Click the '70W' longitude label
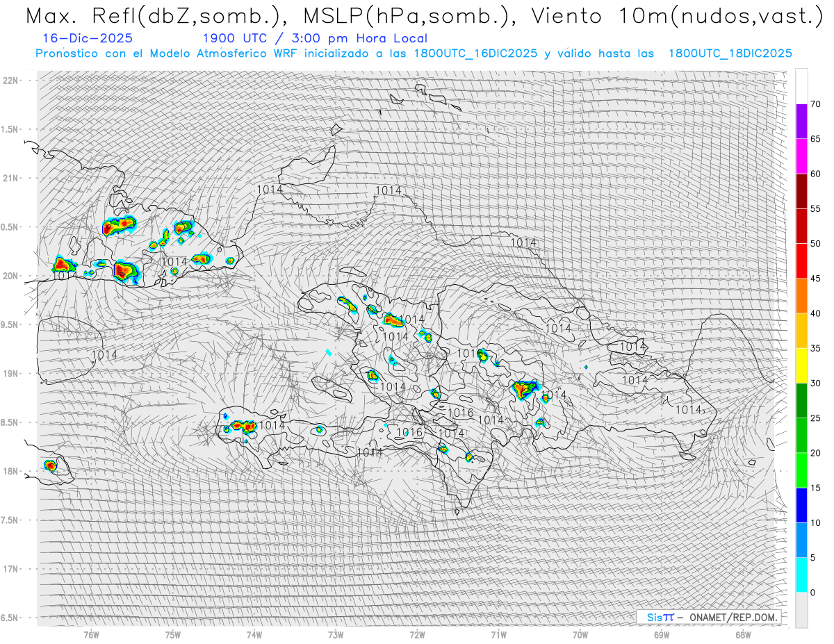The image size is (834, 644). coord(580,634)
